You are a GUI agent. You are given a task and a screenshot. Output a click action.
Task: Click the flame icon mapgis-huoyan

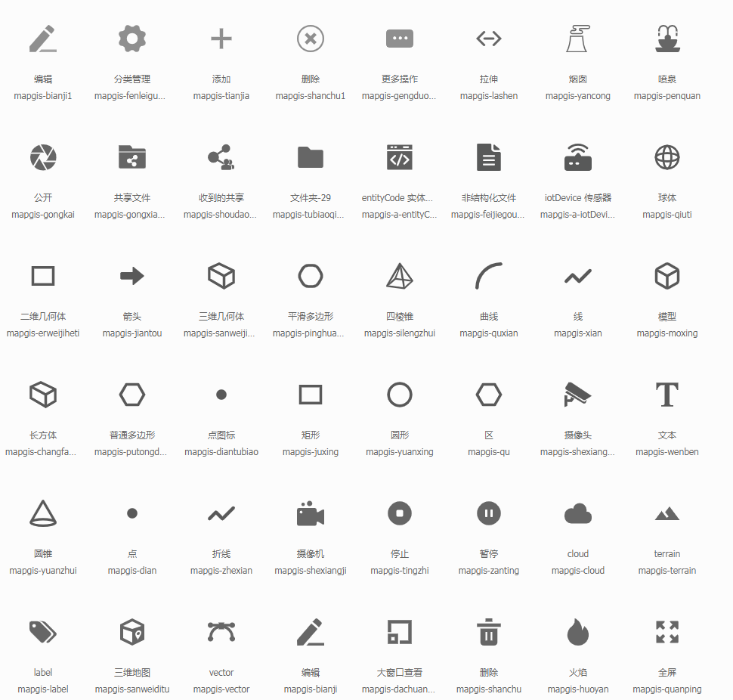[578, 632]
